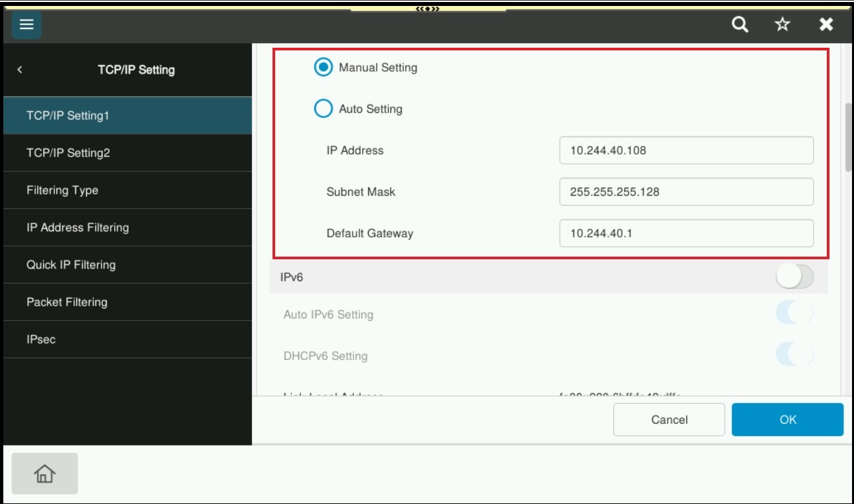Click the vertical scrollbar thumb
The height and width of the screenshot is (504, 854).
[x=848, y=137]
